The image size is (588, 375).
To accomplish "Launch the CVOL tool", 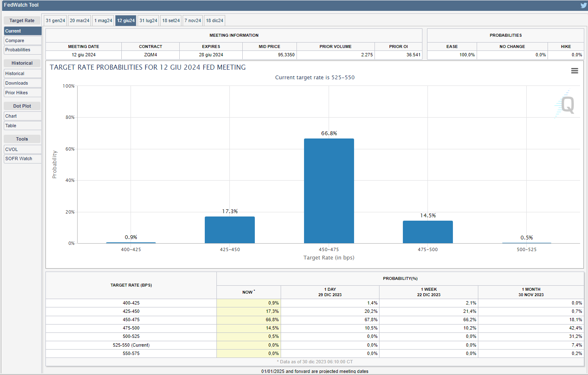I will pos(23,149).
